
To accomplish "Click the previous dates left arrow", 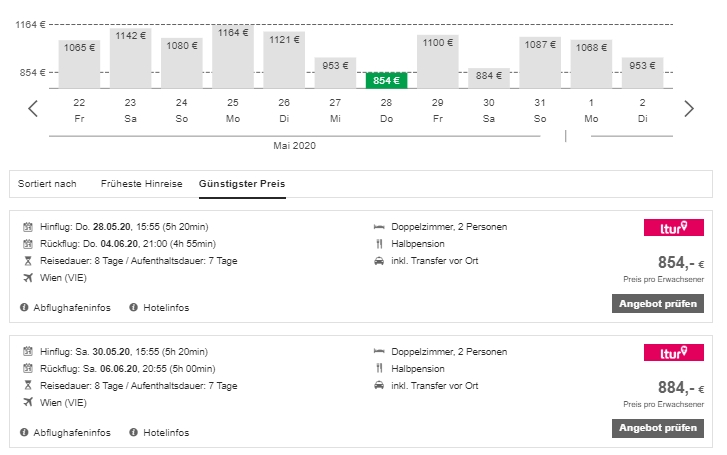I will tap(33, 108).
